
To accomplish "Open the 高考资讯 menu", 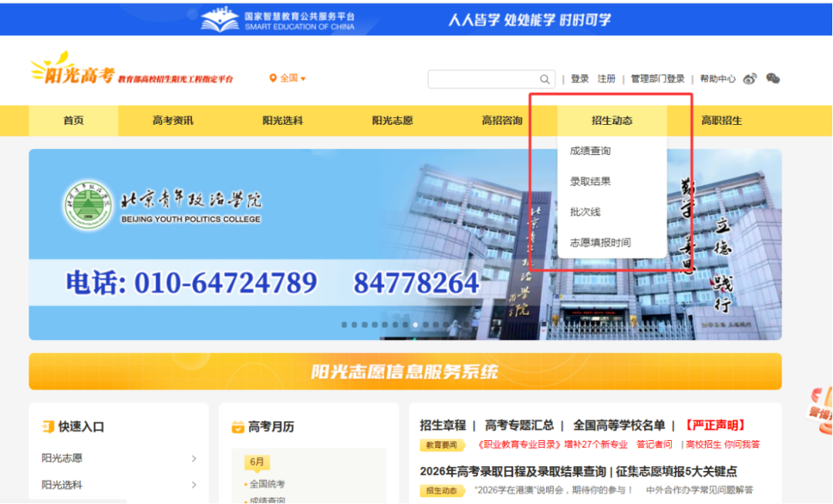I will [x=173, y=120].
